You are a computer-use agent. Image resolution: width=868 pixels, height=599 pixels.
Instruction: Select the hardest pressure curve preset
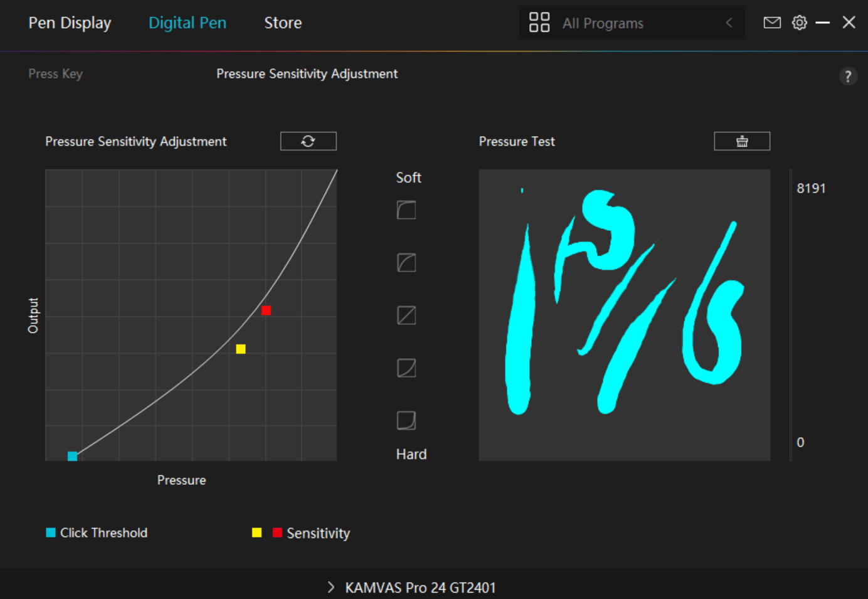(x=406, y=420)
